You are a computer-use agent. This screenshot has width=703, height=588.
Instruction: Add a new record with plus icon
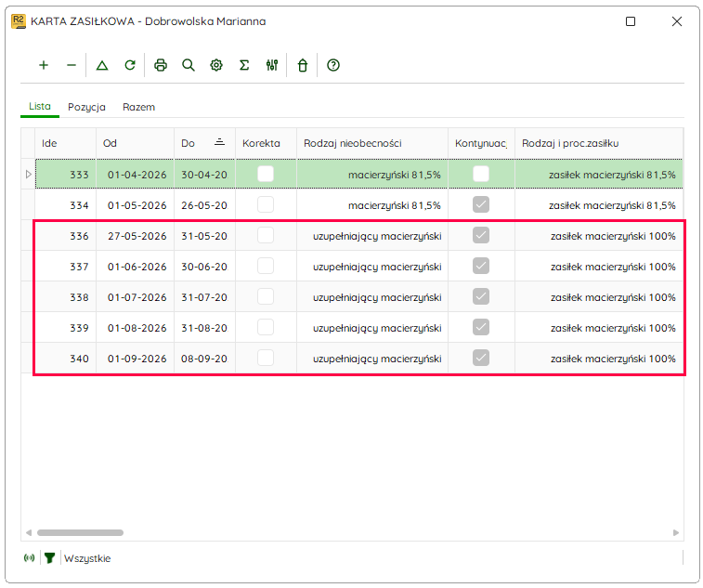coord(44,65)
